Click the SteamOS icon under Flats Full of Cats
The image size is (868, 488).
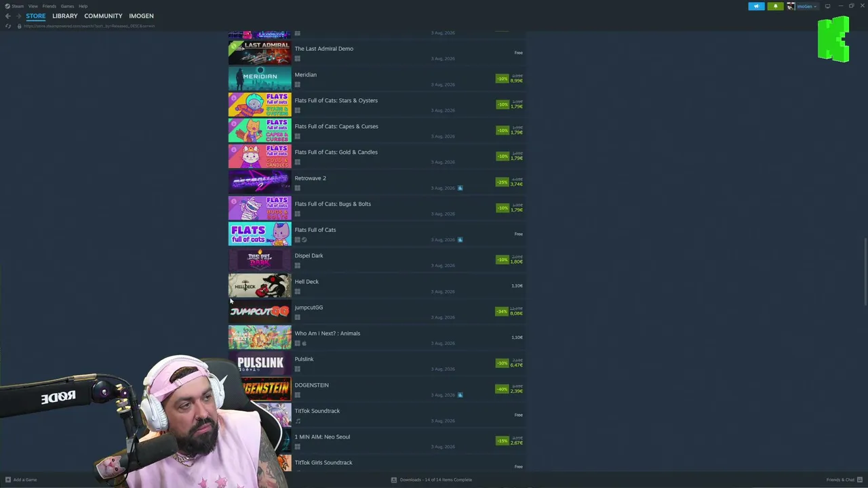(x=304, y=240)
